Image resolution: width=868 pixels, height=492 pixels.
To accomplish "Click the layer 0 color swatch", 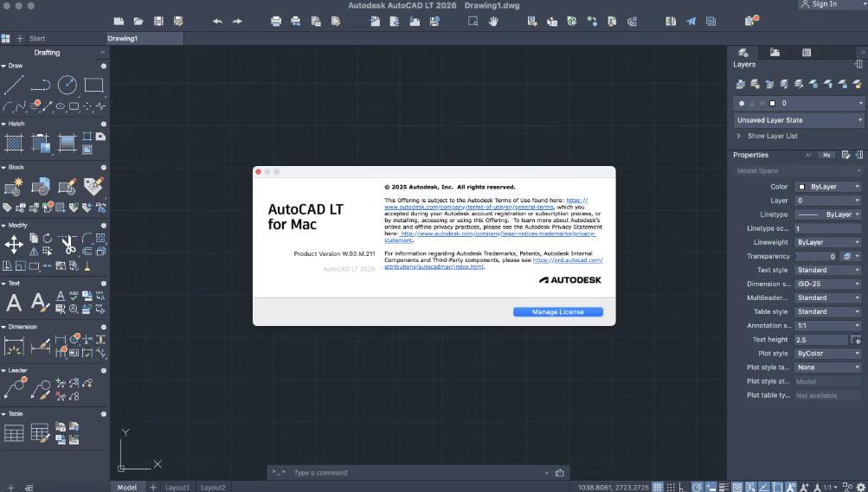I will tap(772, 104).
